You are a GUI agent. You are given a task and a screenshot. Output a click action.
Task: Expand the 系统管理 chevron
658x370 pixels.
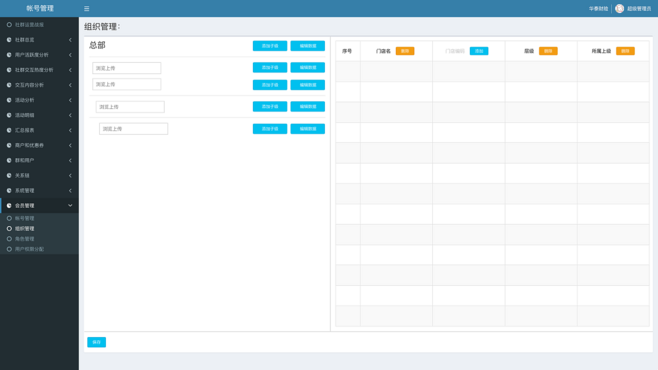click(x=70, y=191)
